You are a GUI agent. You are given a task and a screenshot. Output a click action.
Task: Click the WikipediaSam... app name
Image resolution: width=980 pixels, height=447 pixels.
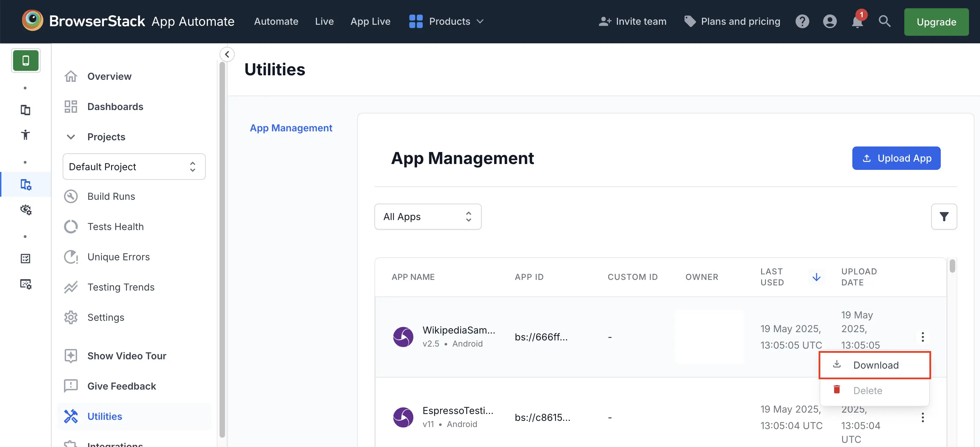[x=459, y=330]
